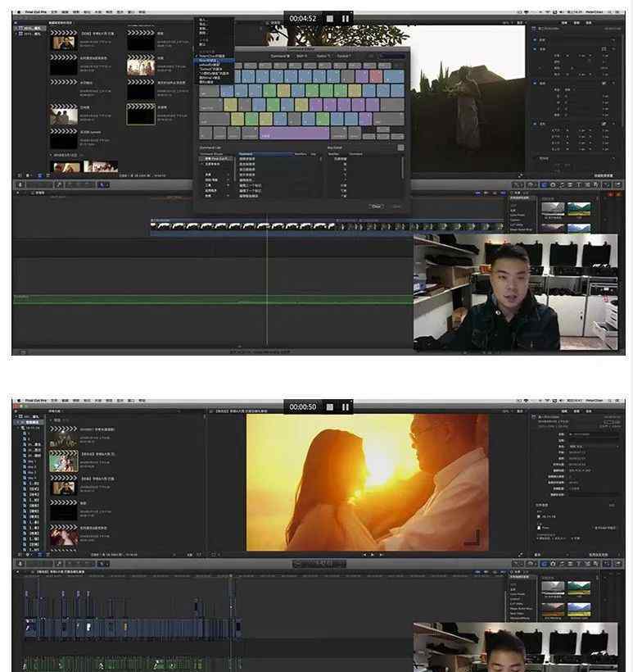This screenshot has width=633, height=672.
Task: Open Photos browser camera icon in 00:00:50 window
Action: 553,564
